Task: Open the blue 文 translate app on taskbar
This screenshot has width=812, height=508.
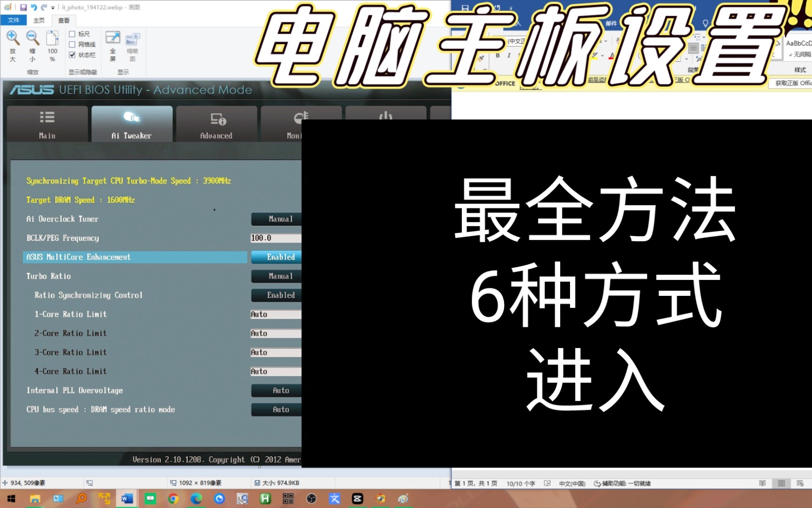Action: 335,499
